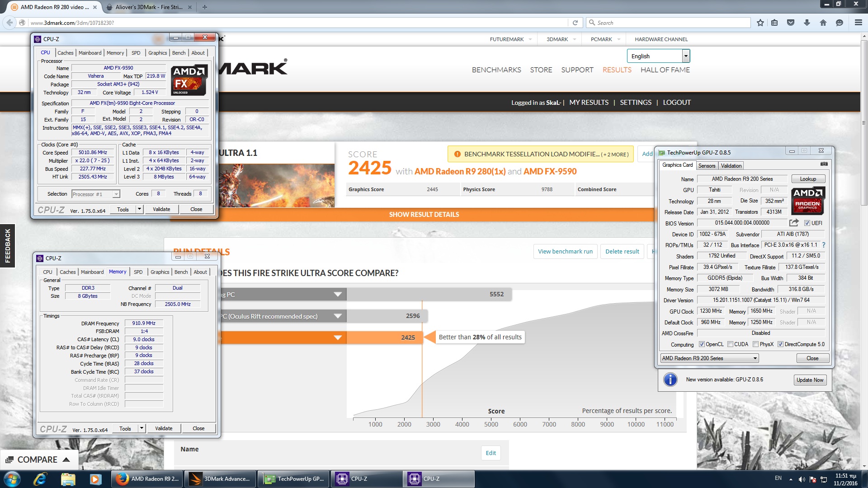Open SPD tab in bottom CPU-Z window
This screenshot has width=868, height=488.
point(138,272)
